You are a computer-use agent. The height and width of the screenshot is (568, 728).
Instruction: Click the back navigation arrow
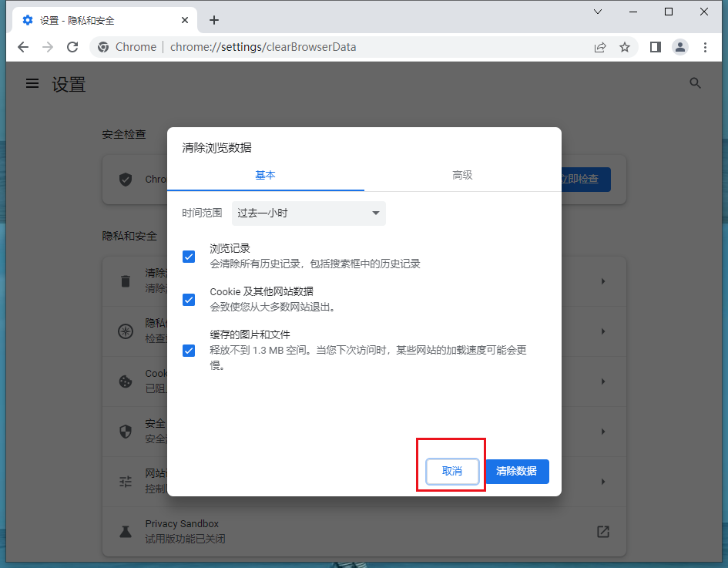pos(23,47)
